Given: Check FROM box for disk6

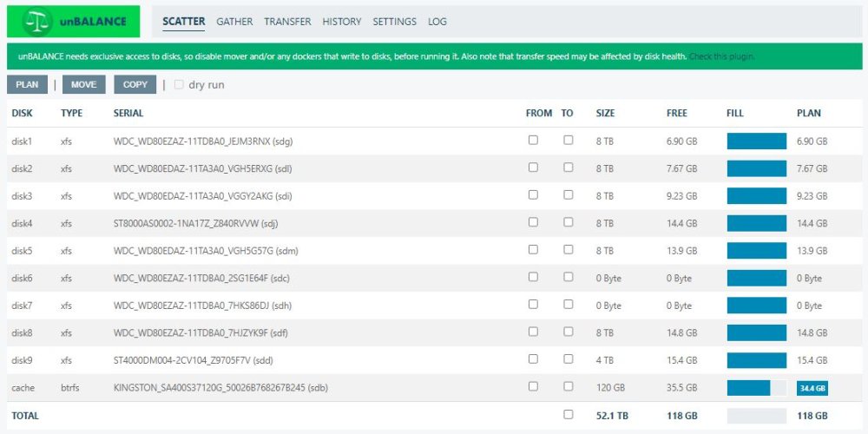Looking at the screenshot, I should (533, 277).
